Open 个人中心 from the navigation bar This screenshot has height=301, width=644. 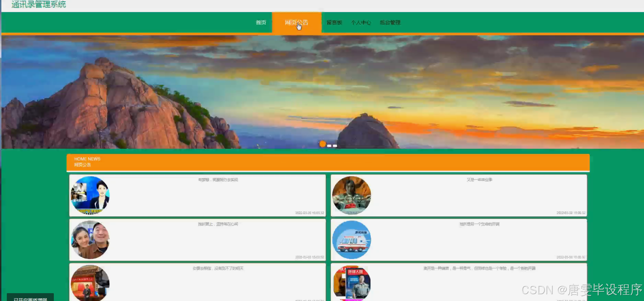click(x=361, y=23)
